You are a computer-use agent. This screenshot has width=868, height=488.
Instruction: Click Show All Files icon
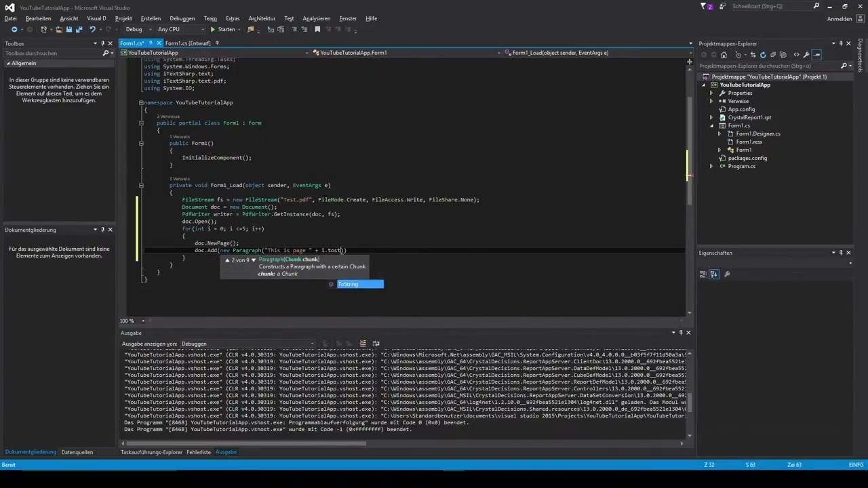(783, 55)
